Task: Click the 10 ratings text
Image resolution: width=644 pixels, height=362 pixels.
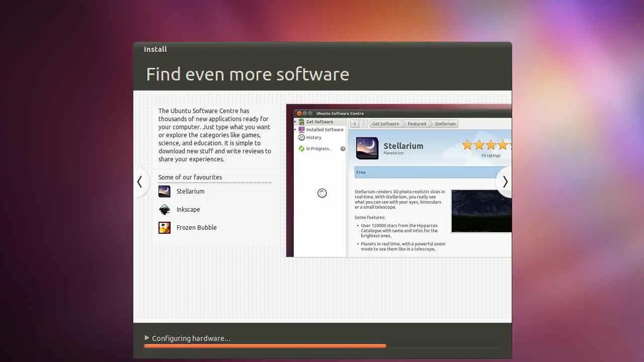Action: [491, 155]
